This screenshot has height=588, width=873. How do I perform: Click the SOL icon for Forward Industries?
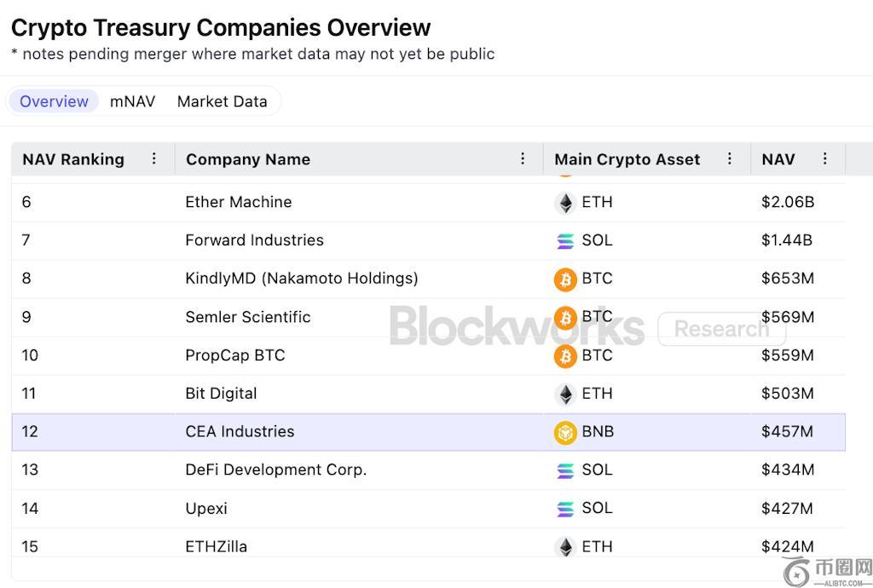pyautogui.click(x=565, y=241)
